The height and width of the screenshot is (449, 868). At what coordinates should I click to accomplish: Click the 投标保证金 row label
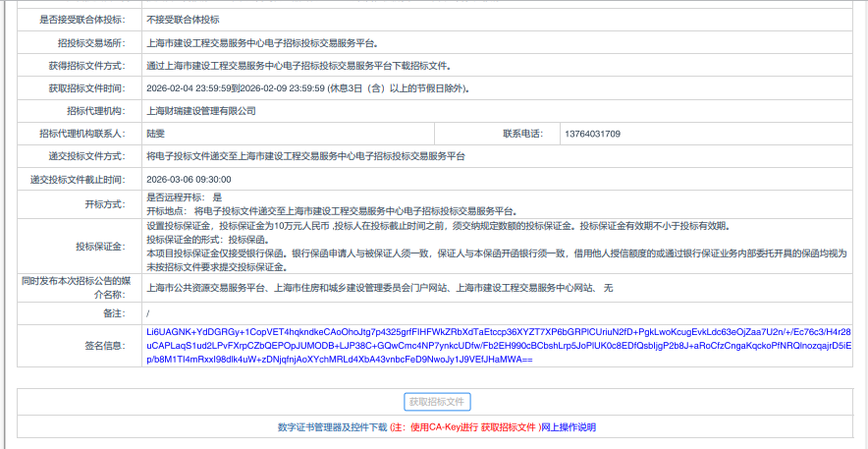(x=101, y=246)
